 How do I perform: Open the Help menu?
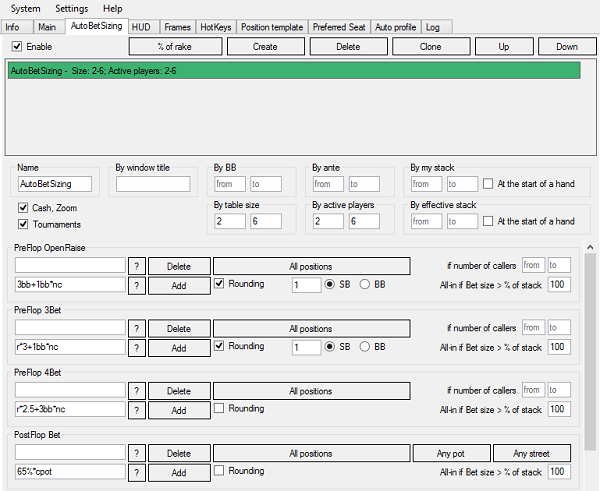coord(112,8)
